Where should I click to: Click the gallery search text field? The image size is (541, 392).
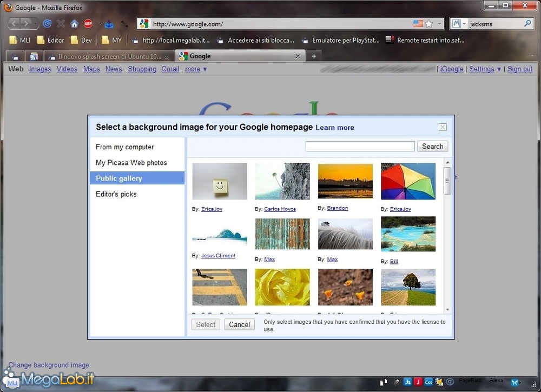coord(360,146)
